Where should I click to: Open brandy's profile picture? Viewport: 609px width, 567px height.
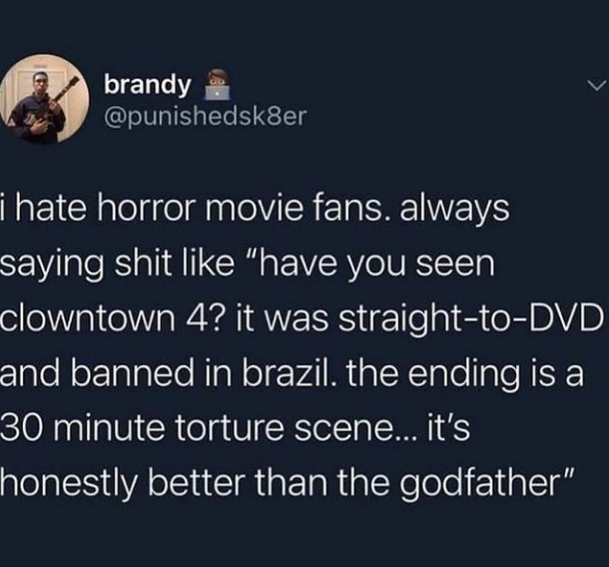click(x=44, y=99)
